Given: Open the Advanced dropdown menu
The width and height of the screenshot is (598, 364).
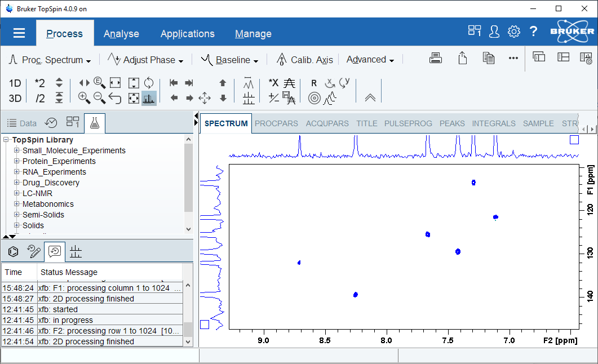Looking at the screenshot, I should pyautogui.click(x=370, y=59).
